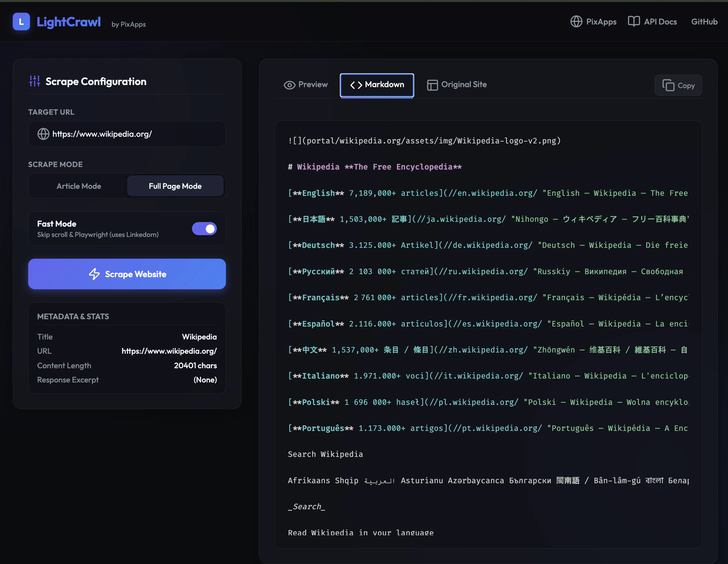Click the Response Excerpt '(None)' value

205,380
